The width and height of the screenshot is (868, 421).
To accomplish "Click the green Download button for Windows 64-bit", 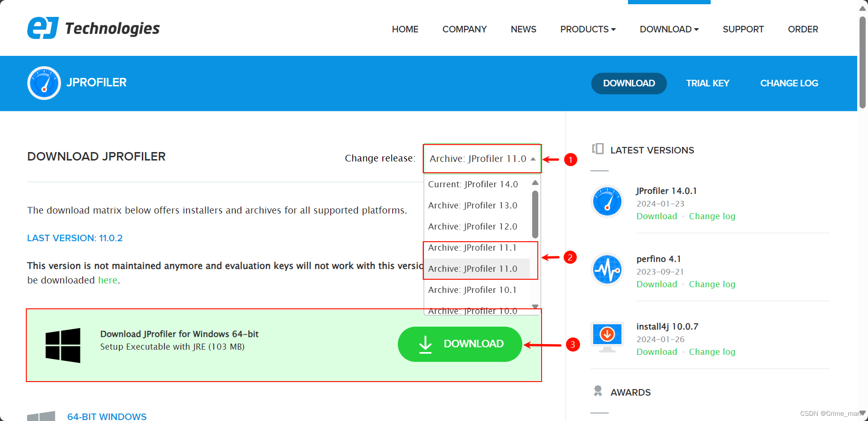I will pyautogui.click(x=460, y=344).
